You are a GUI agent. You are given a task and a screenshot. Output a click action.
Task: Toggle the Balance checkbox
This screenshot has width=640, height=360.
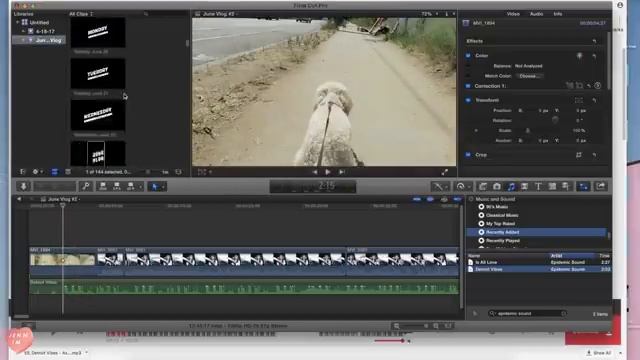pos(468,66)
